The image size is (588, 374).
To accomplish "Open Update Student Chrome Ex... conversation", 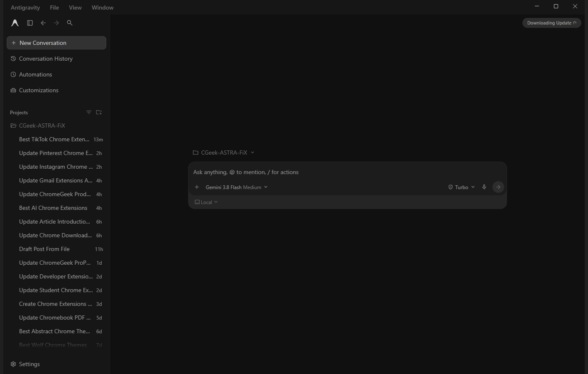I will coord(56,290).
